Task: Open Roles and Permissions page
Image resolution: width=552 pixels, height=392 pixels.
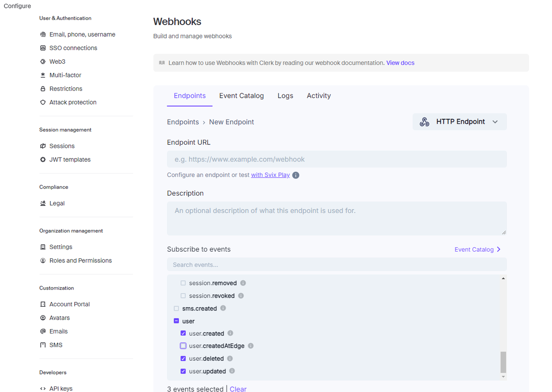Action: (81, 261)
